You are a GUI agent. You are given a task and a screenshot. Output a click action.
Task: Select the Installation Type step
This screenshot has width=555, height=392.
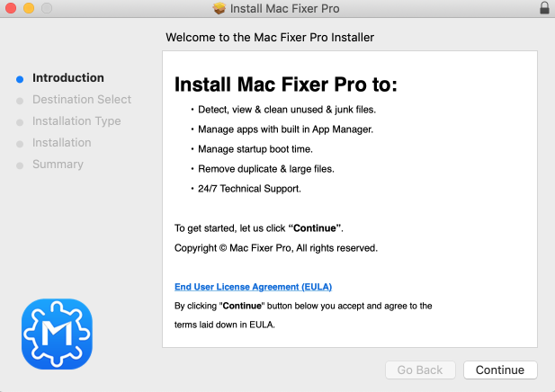(76, 121)
